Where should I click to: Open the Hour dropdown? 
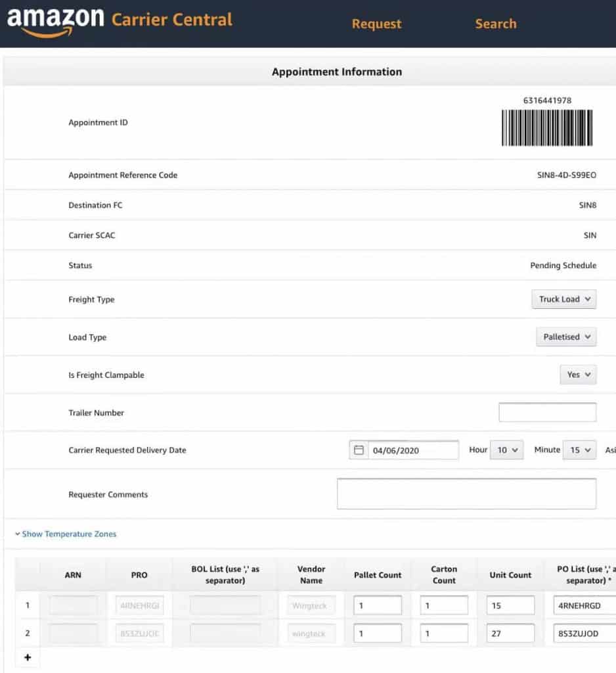pyautogui.click(x=506, y=450)
